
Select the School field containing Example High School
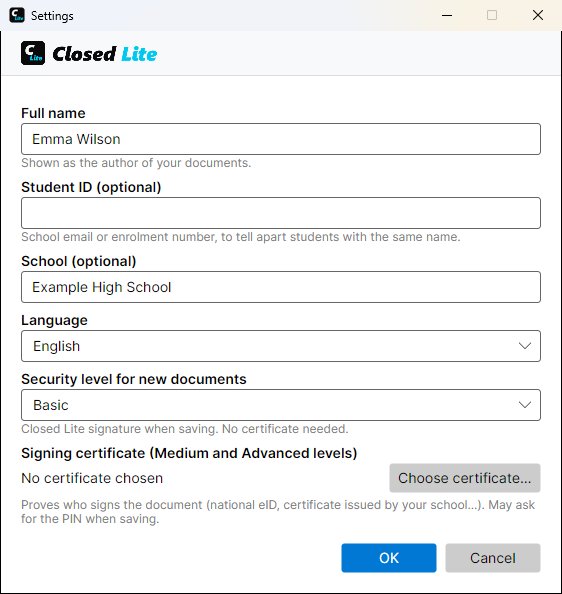pyautogui.click(x=281, y=287)
